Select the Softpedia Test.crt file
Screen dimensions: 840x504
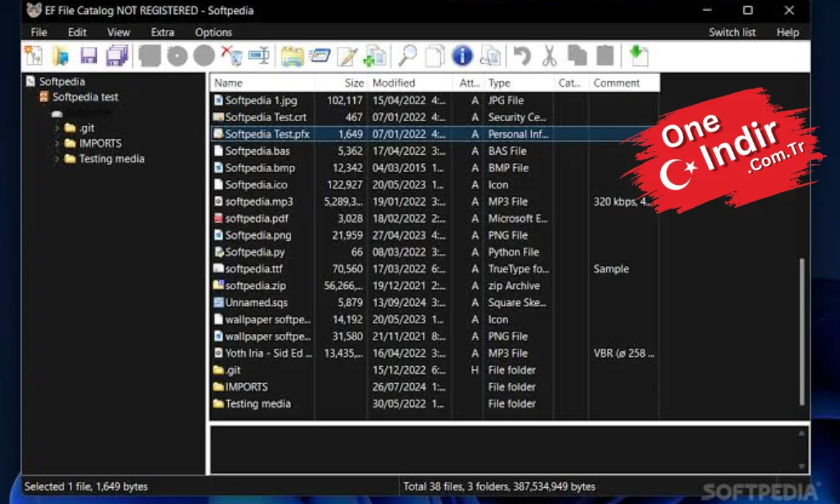click(434, 118)
